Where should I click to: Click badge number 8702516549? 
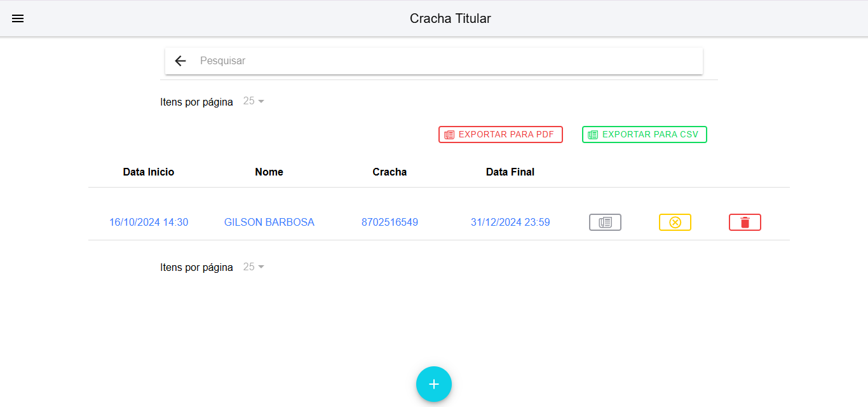(x=390, y=222)
